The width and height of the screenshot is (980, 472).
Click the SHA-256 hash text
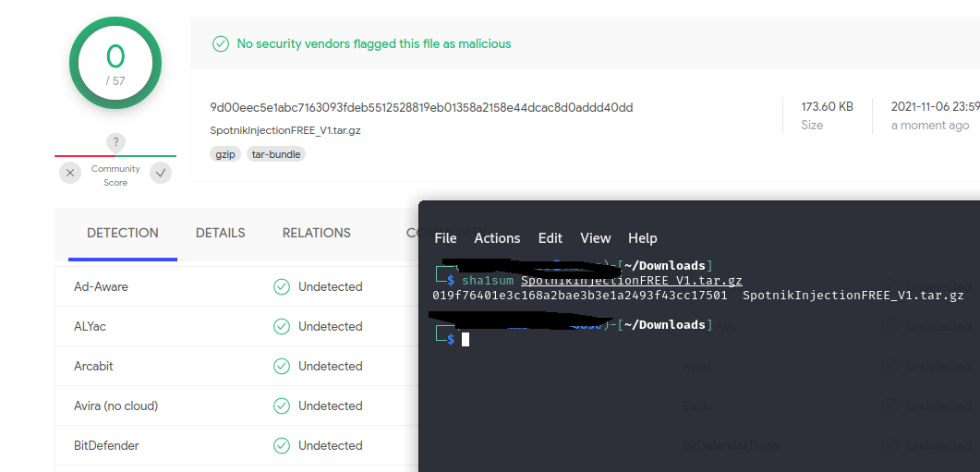pos(422,107)
